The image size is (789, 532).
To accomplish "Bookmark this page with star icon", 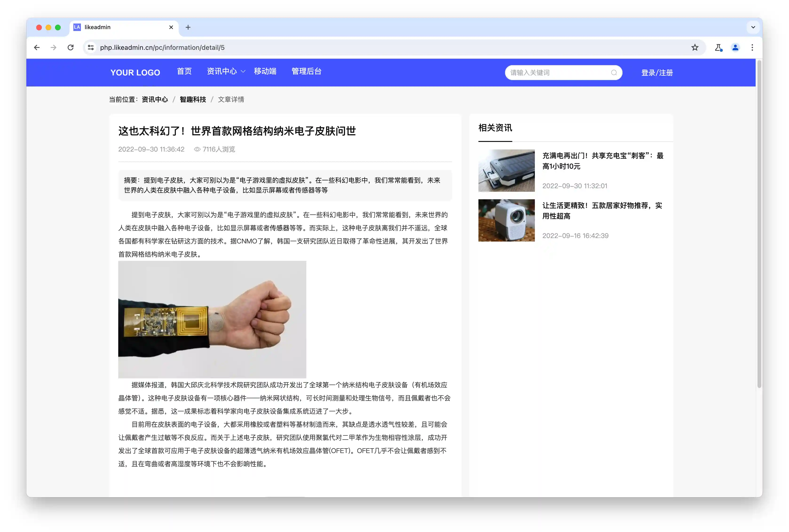I will pyautogui.click(x=695, y=47).
